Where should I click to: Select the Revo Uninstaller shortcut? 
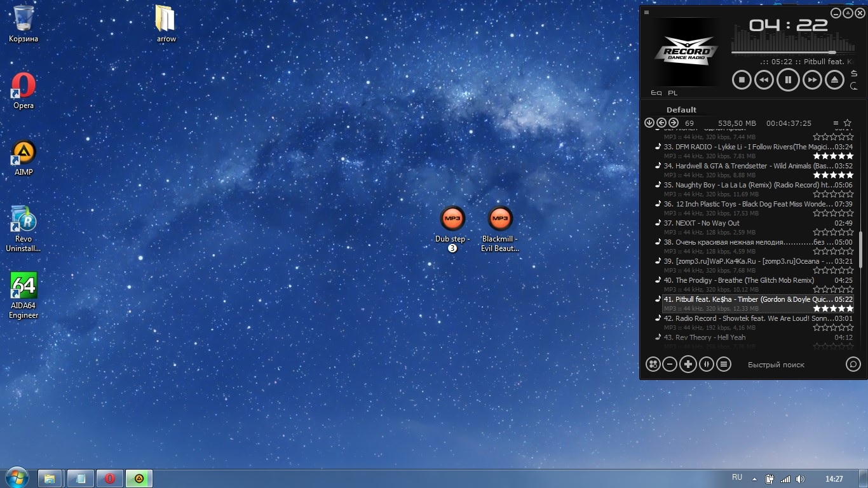coord(24,229)
